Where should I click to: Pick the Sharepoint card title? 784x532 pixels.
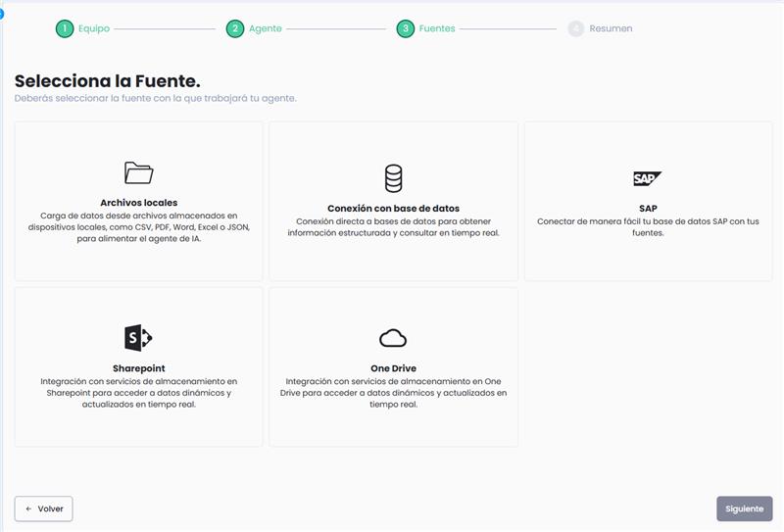[139, 368]
